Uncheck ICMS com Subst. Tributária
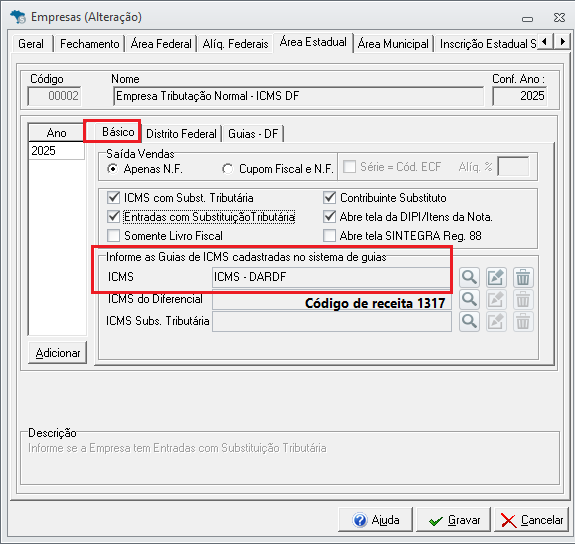The height and width of the screenshot is (544, 575). point(113,198)
